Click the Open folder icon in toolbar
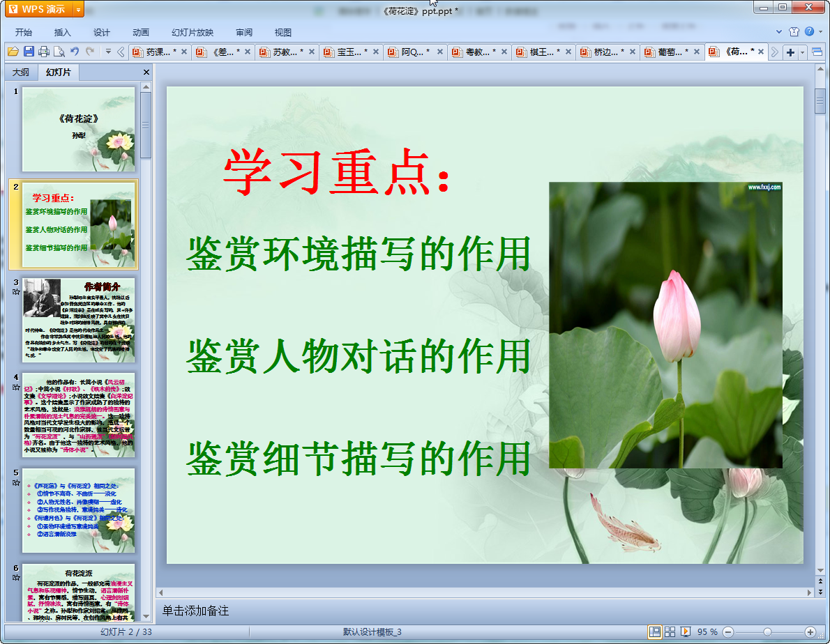 (x=13, y=52)
